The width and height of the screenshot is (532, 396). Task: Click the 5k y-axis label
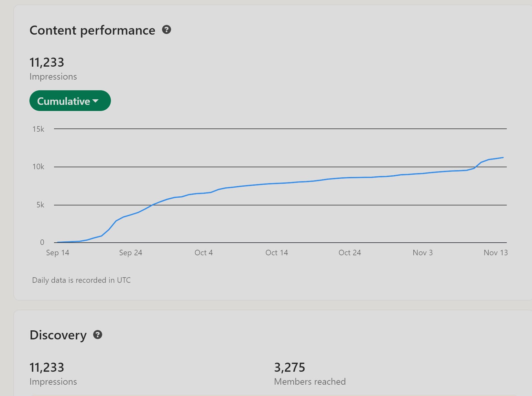(40, 205)
